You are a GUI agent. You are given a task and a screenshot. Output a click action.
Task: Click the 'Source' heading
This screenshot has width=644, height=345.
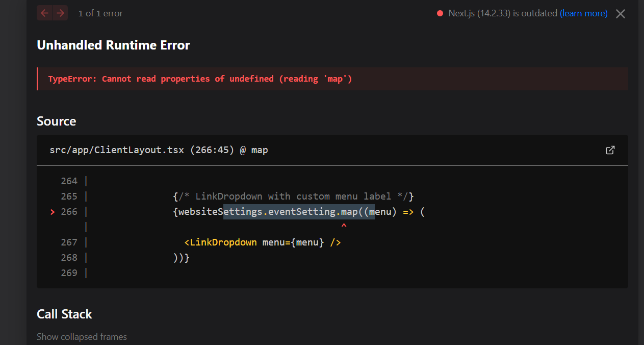(x=56, y=121)
